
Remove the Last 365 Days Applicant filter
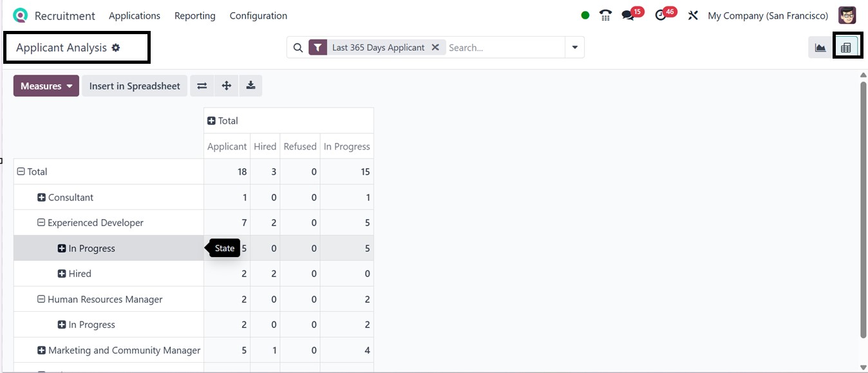tap(435, 48)
